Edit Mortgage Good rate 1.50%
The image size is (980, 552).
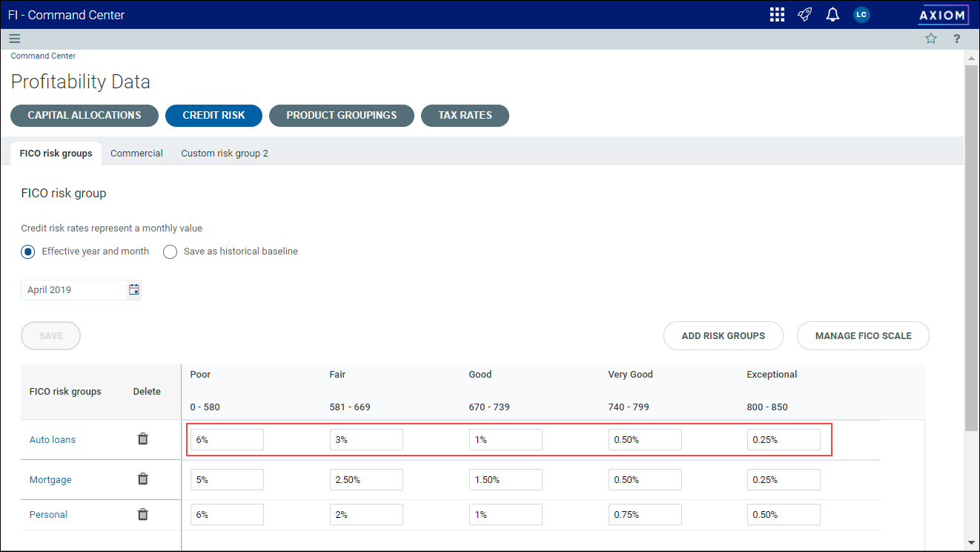506,479
